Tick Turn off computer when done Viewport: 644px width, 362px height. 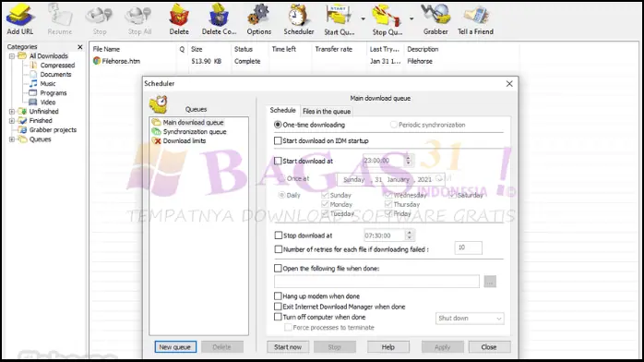click(x=278, y=317)
